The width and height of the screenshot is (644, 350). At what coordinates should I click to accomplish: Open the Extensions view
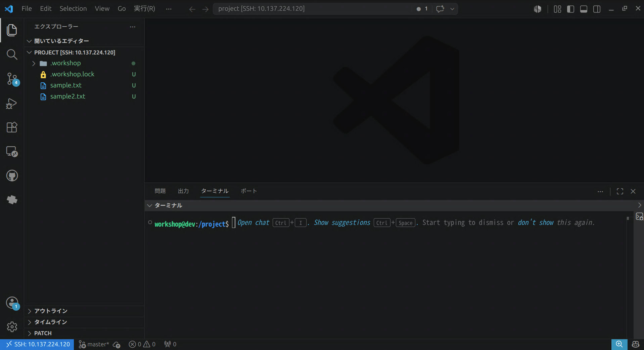[x=12, y=127]
